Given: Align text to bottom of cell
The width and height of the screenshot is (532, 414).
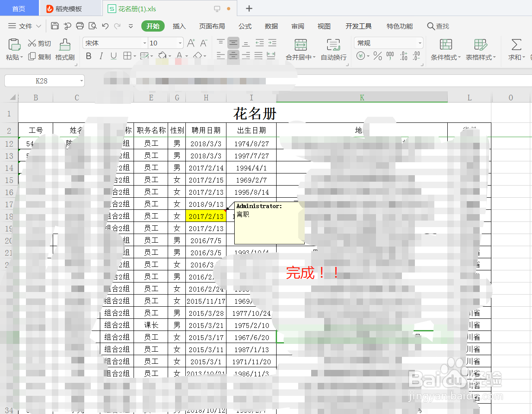Looking at the screenshot, I should (x=246, y=43).
